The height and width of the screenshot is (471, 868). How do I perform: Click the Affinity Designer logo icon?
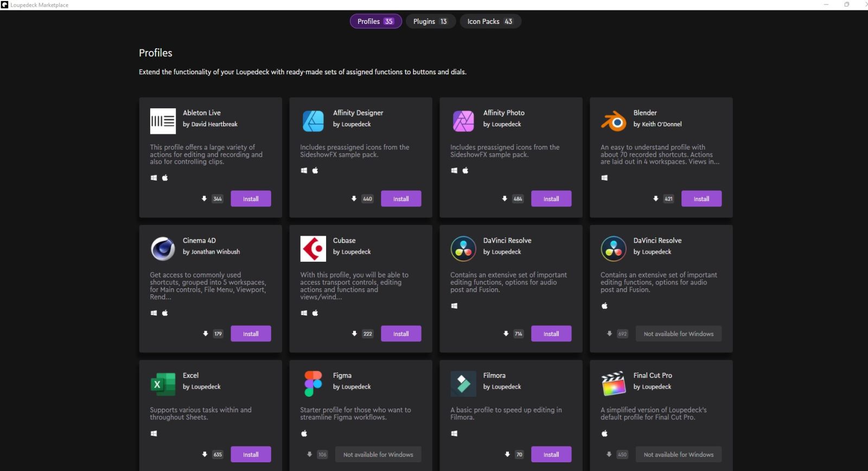coord(313,121)
